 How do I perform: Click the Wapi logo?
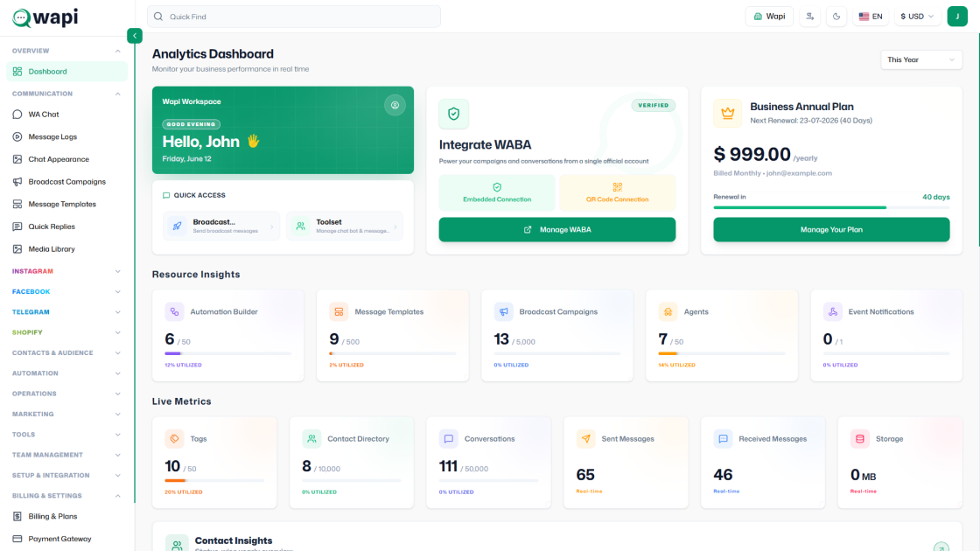45,17
